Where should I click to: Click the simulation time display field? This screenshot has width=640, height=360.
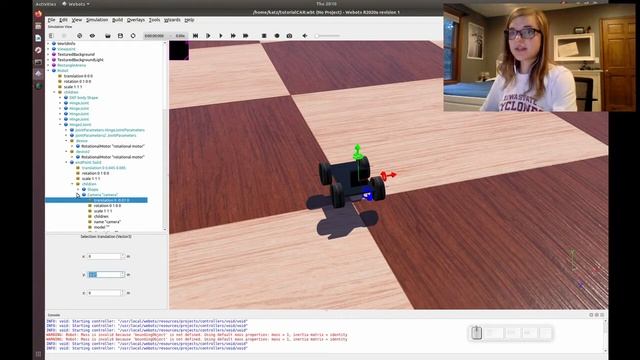[x=165, y=36]
